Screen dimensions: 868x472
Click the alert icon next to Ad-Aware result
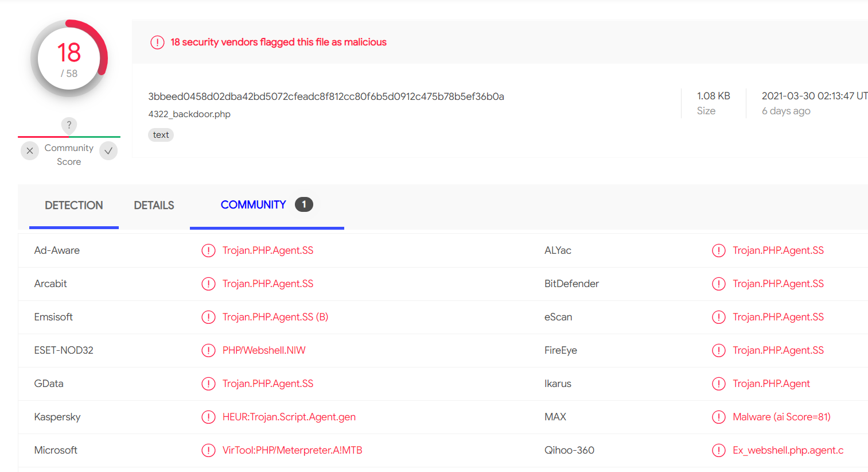point(208,250)
